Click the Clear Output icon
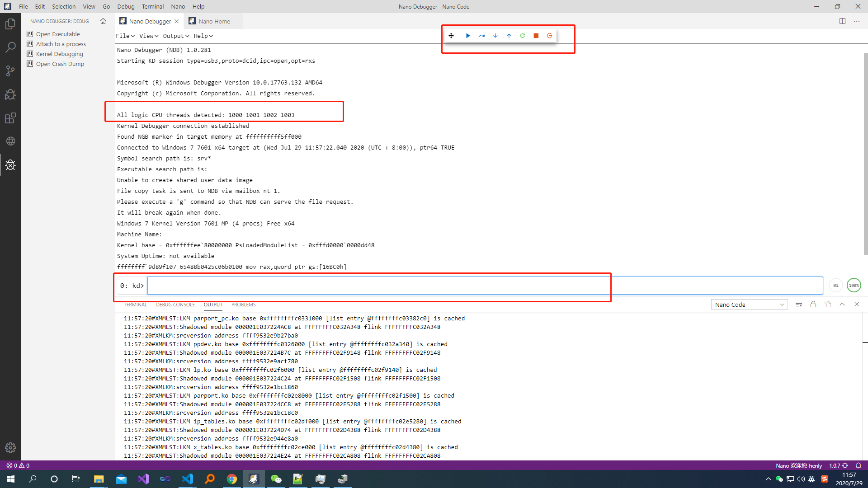The image size is (868, 488). [799, 305]
